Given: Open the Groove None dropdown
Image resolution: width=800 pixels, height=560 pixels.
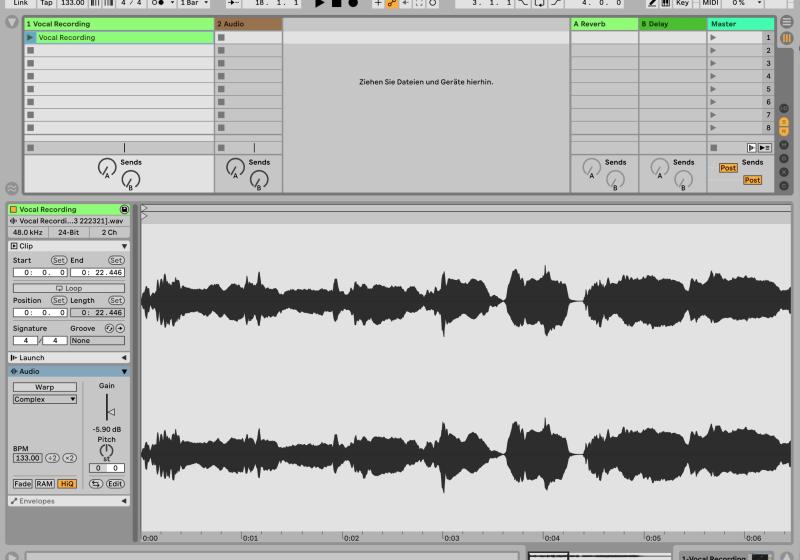Looking at the screenshot, I should 97,341.
